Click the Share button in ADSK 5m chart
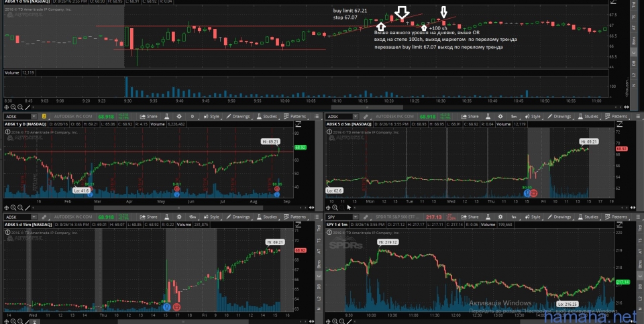This screenshot has width=644, height=324. pyautogui.click(x=470, y=116)
